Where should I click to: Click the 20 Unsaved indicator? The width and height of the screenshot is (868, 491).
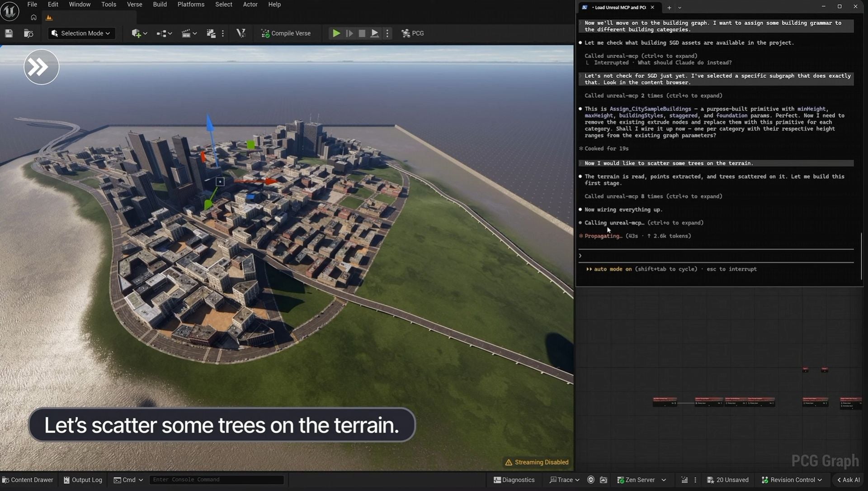pos(727,480)
